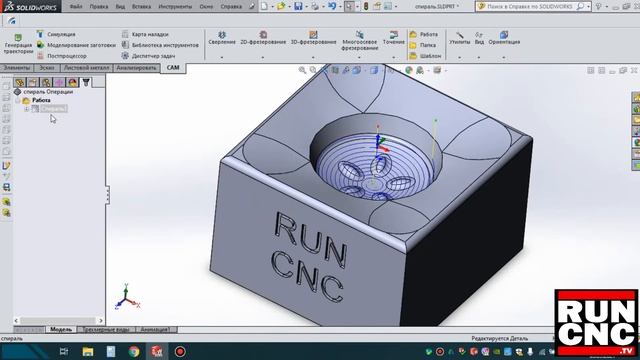The width and height of the screenshot is (640, 360).
Task: Open the Save button dropdown arrow
Action: point(306,7)
